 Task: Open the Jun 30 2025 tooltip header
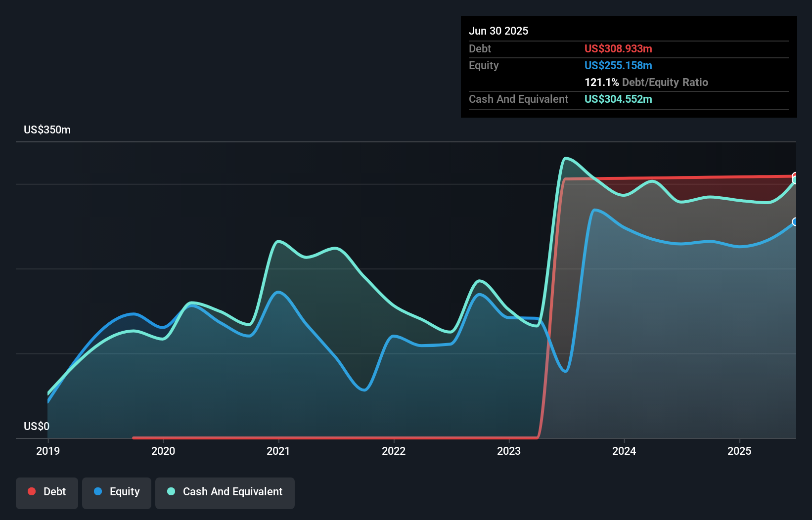(498, 31)
